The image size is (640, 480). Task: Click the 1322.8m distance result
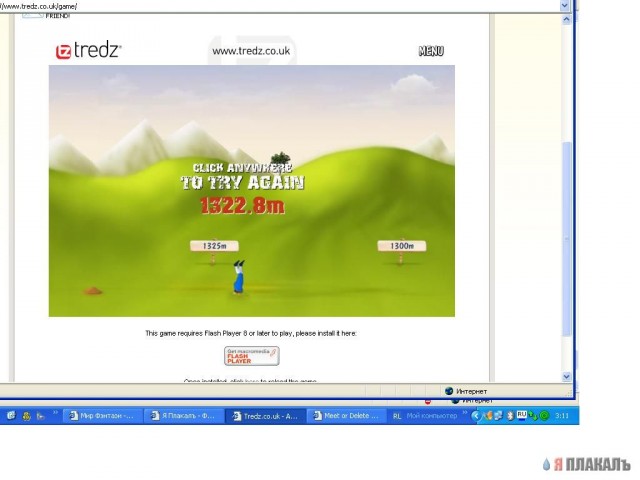242,205
